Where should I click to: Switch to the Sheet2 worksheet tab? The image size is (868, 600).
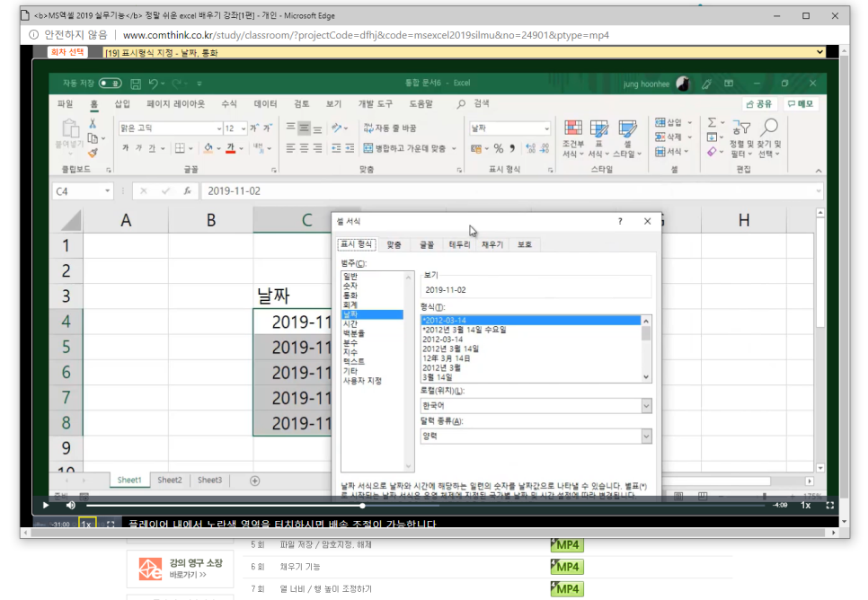coord(170,480)
